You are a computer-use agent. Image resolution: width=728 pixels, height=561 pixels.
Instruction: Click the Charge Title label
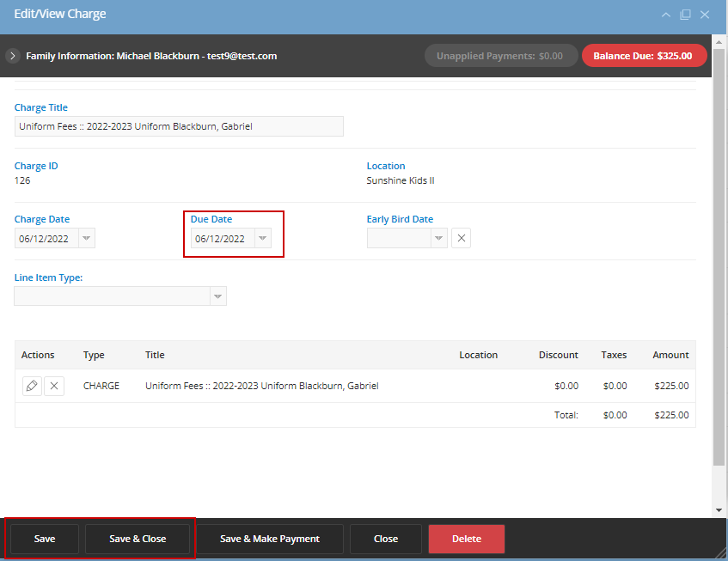pyautogui.click(x=41, y=107)
